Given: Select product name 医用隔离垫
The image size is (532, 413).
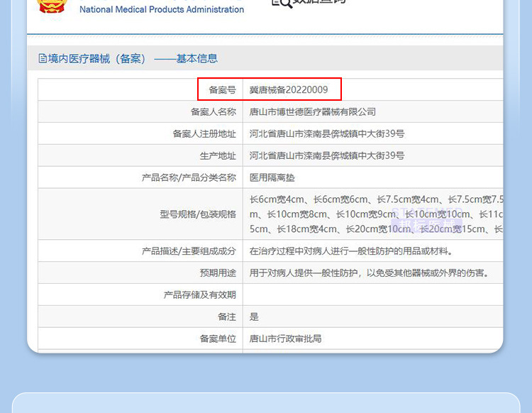Looking at the screenshot, I should [272, 177].
